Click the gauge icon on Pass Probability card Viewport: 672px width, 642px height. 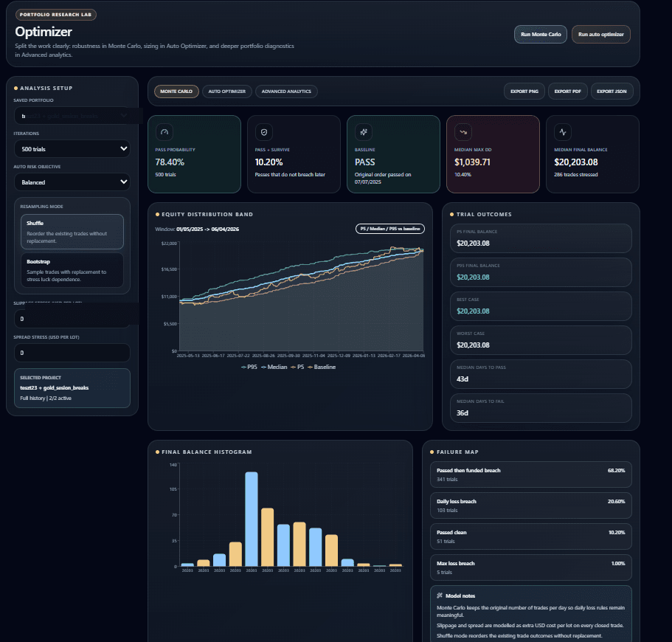164,132
